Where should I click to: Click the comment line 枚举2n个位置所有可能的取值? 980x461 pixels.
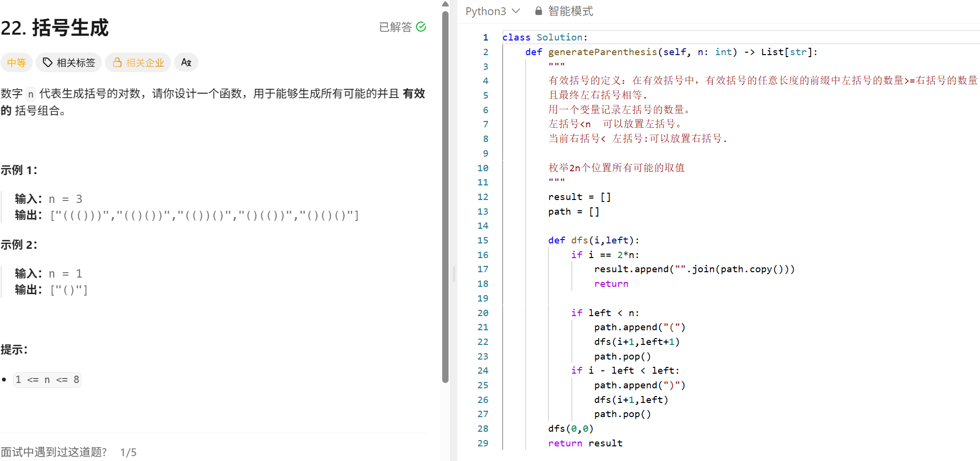pyautogui.click(x=616, y=168)
